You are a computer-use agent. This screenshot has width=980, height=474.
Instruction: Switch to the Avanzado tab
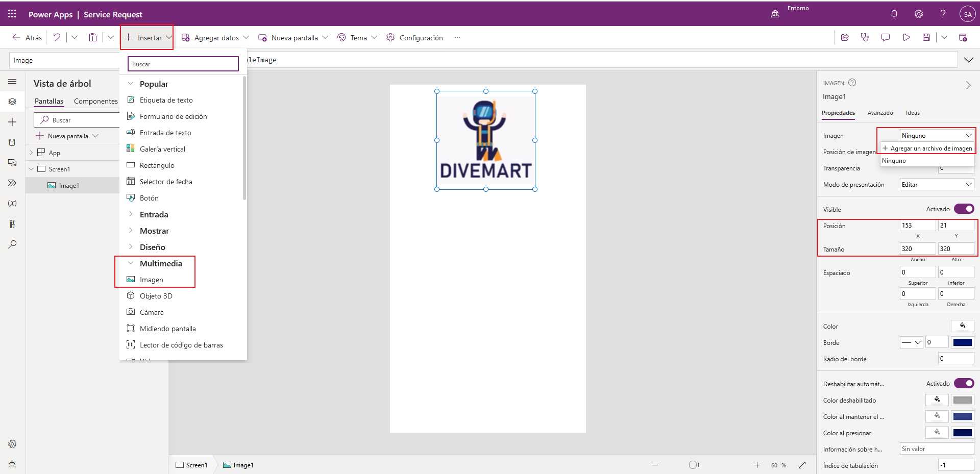coord(880,113)
